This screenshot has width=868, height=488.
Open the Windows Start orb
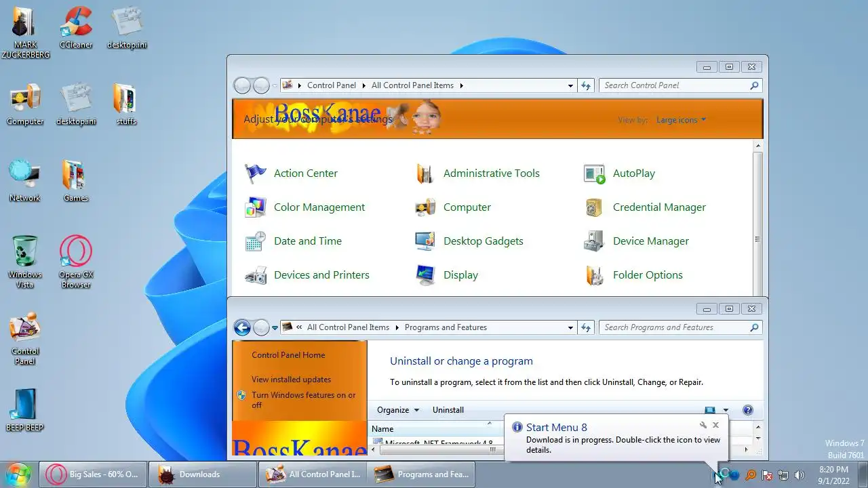(x=18, y=474)
